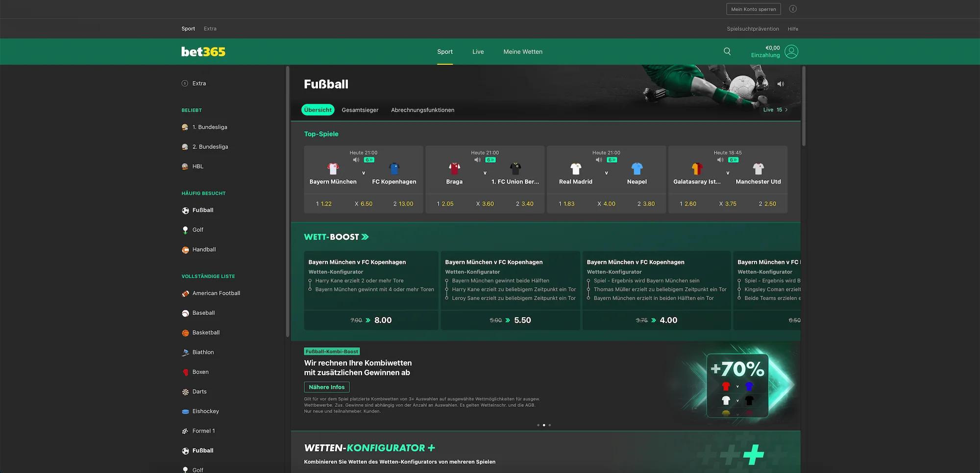This screenshot has width=980, height=473.
Task: Click the Handball ball icon
Action: pyautogui.click(x=185, y=250)
